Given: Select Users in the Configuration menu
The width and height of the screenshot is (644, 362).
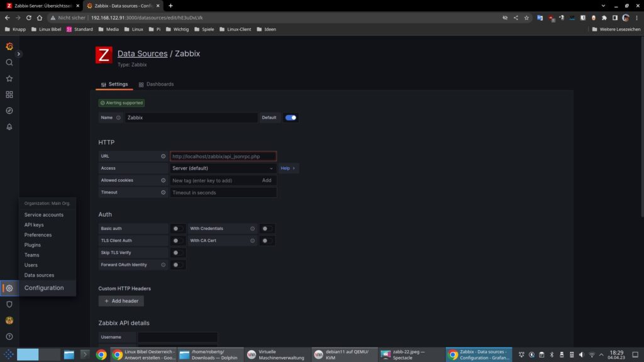Looking at the screenshot, I should pyautogui.click(x=31, y=265).
